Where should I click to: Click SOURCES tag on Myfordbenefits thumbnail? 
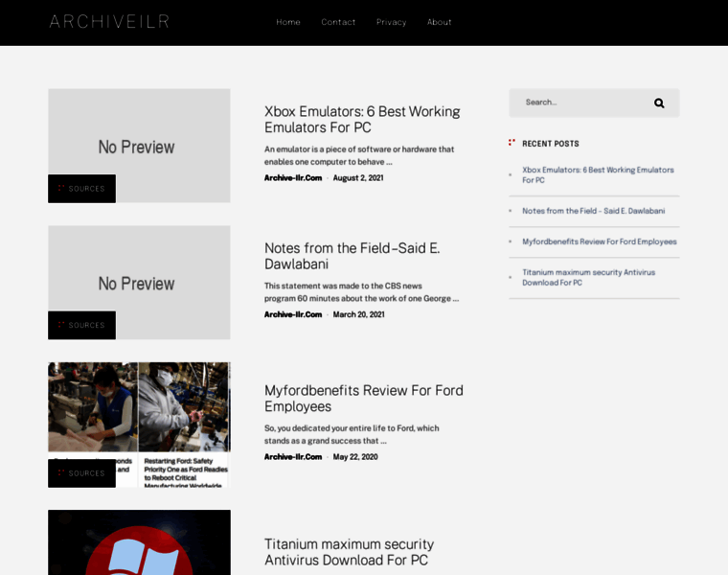click(81, 473)
